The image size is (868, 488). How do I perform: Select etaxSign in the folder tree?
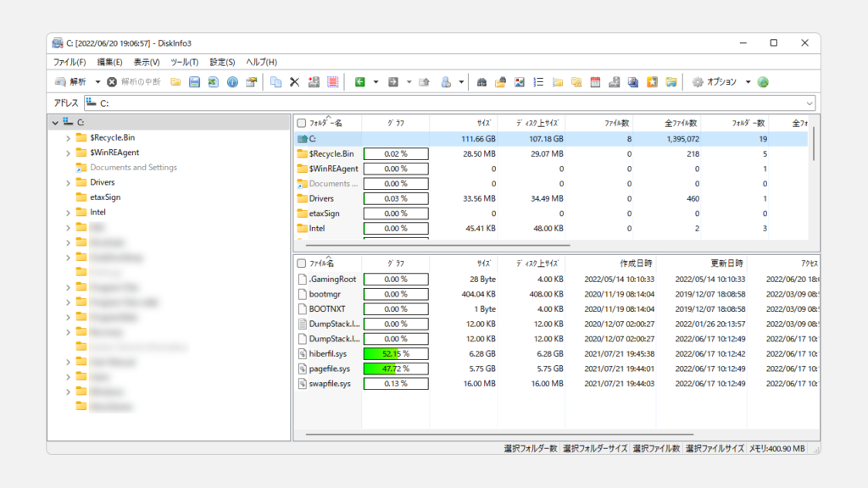[105, 197]
